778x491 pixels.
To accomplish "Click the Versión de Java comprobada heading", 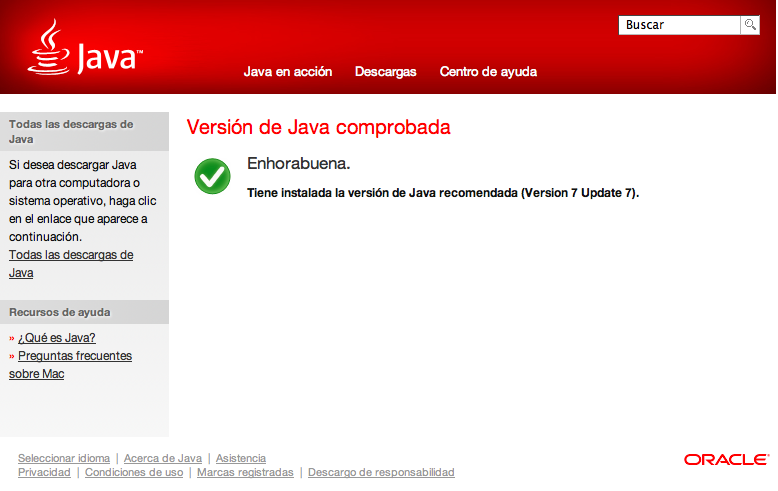I will [319, 127].
